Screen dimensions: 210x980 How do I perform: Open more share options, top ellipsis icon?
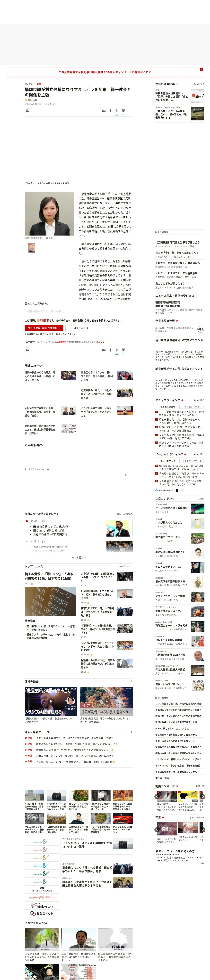130,111
